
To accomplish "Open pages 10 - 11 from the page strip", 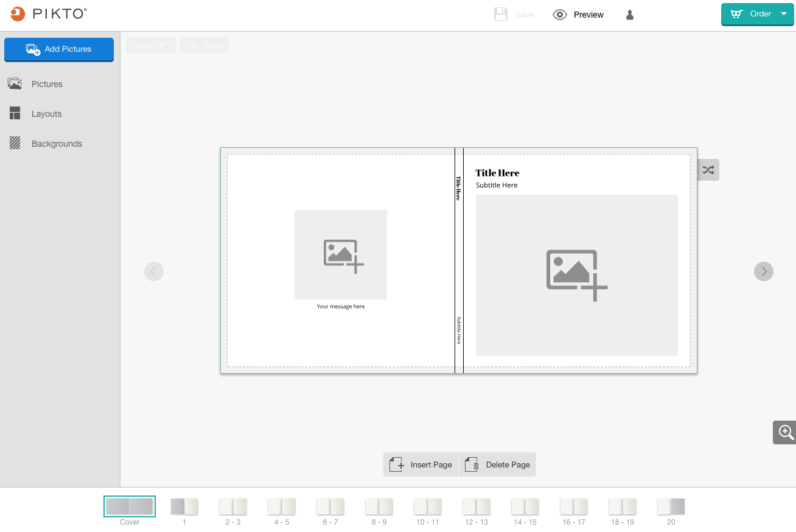I will point(427,506).
